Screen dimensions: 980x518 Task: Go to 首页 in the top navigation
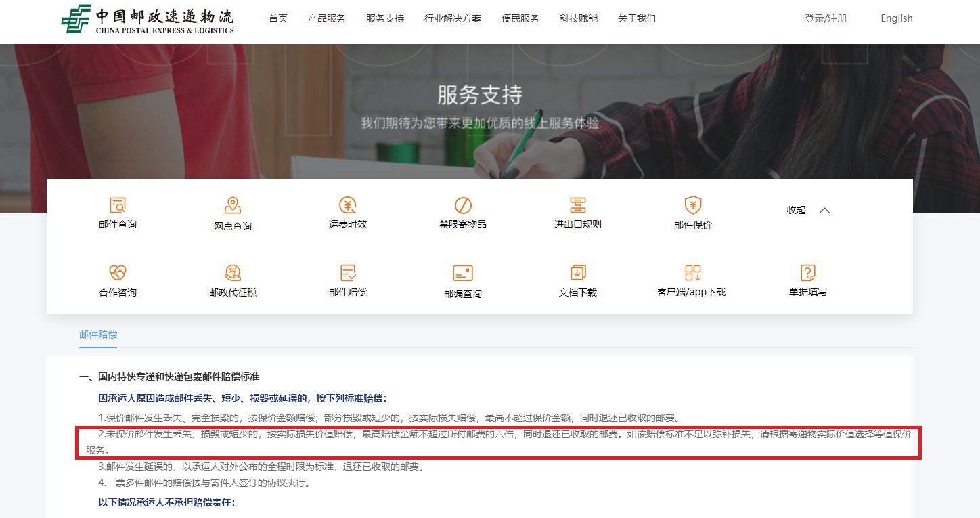[x=278, y=18]
